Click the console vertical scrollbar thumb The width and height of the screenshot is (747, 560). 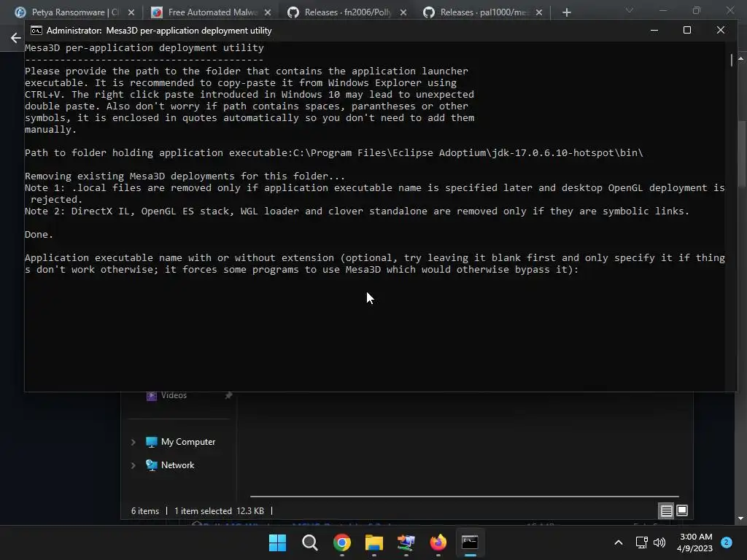click(x=732, y=60)
